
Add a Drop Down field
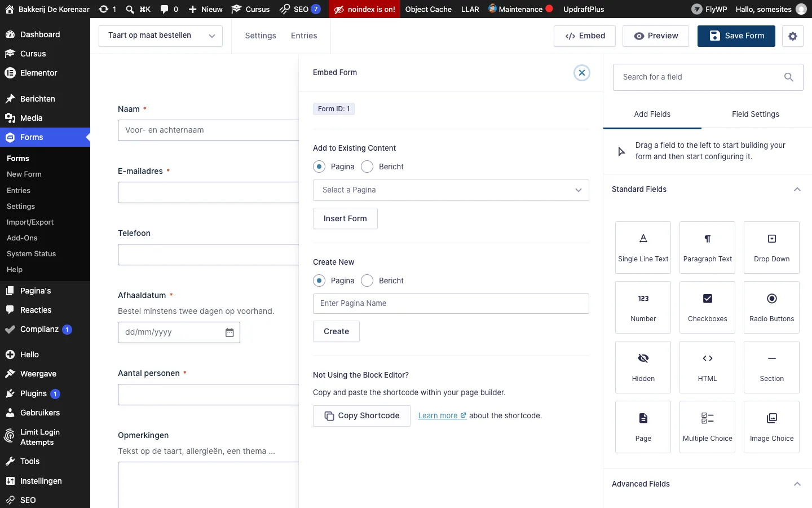click(x=771, y=248)
